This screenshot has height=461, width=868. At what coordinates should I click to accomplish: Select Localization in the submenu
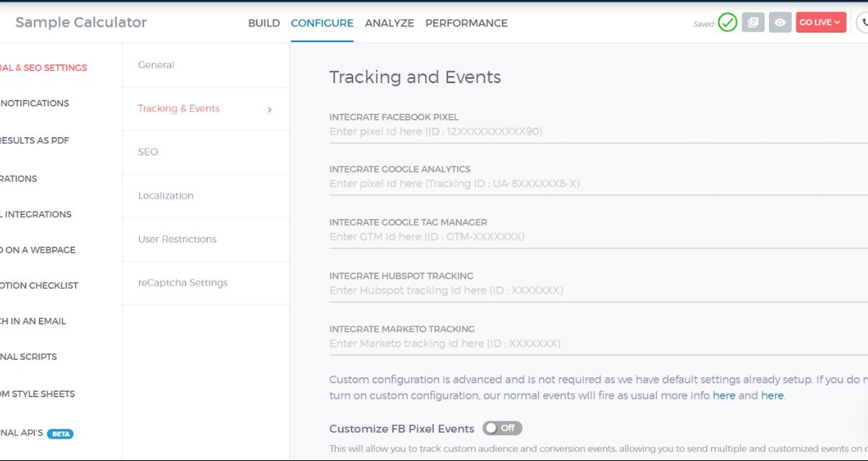coord(166,196)
